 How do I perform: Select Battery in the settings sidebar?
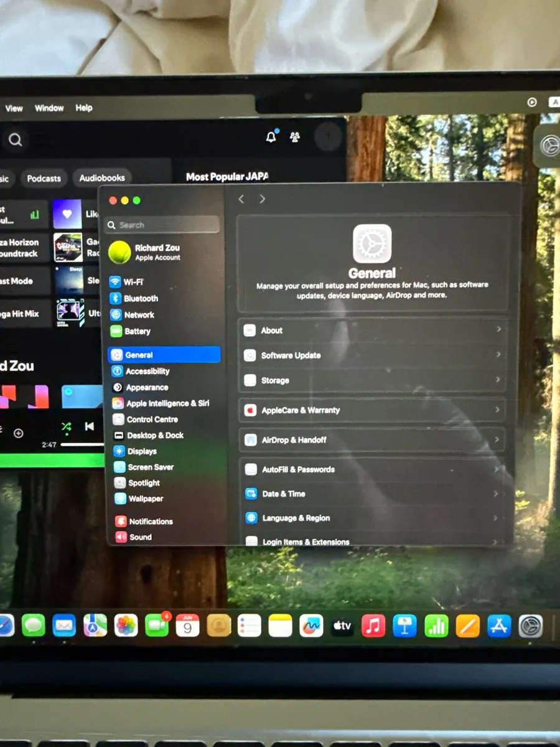(x=131, y=331)
